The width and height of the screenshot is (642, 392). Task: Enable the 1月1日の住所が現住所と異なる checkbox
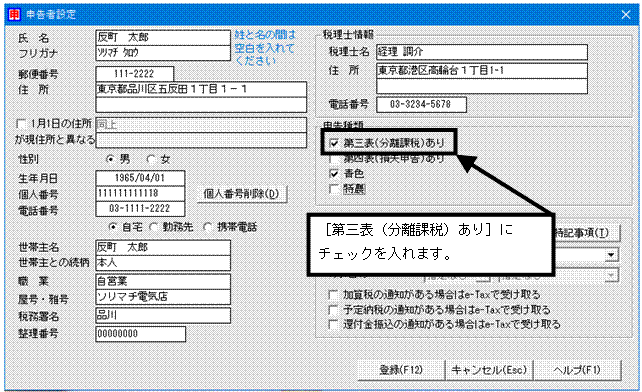pos(21,123)
